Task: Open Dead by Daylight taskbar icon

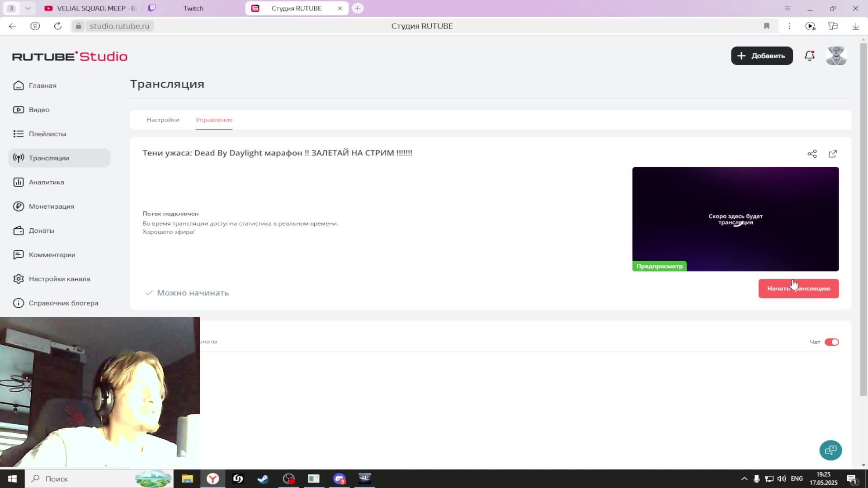Action: [x=364, y=479]
